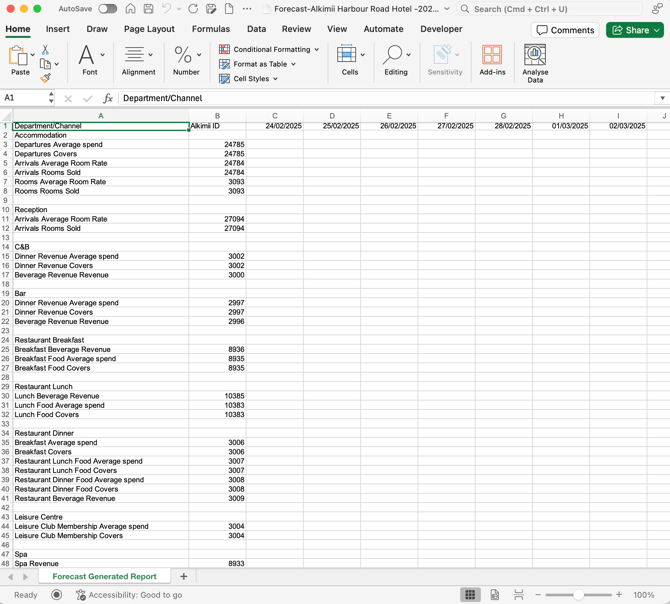Switch to the Draw tab
Screen dimensions: 670x604
[97, 29]
